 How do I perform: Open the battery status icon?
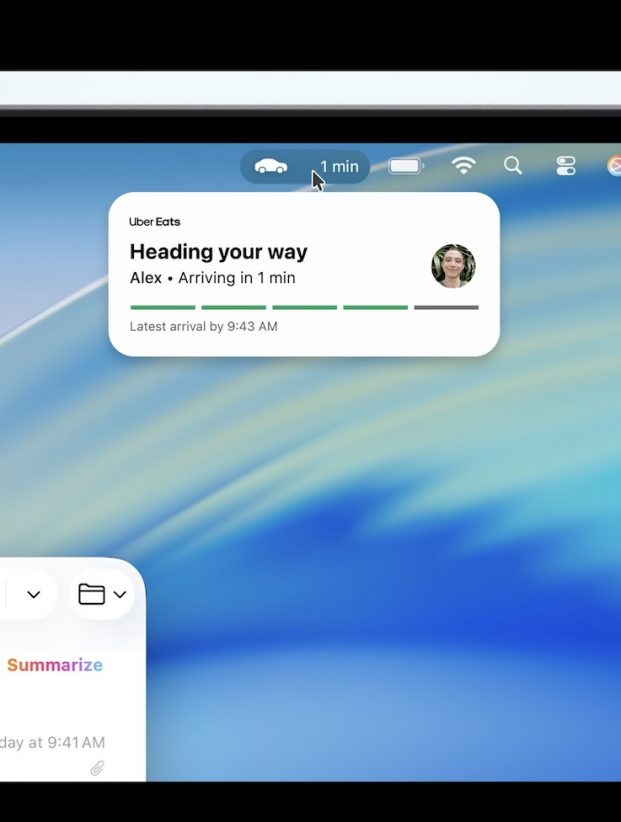click(x=405, y=166)
